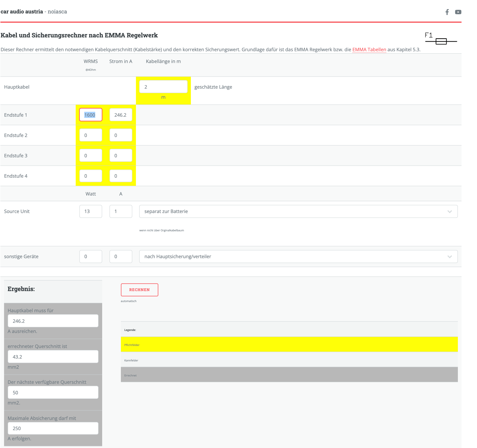Open the YouTube channel icon
The width and height of the screenshot is (477, 448).
[458, 12]
